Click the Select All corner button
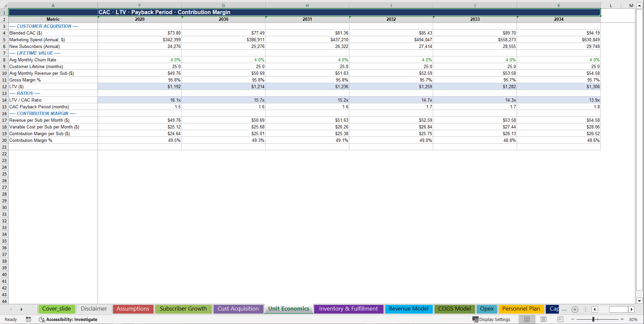This screenshot has width=644, height=324. pos(5,5)
